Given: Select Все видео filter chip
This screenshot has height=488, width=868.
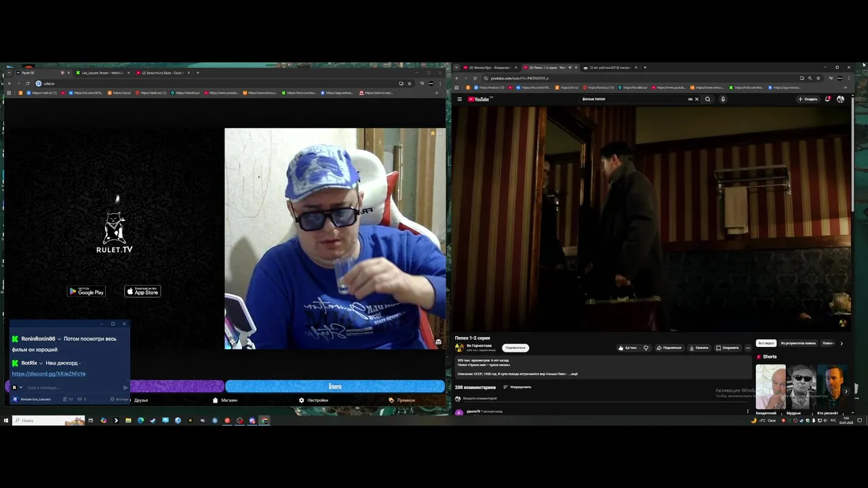Looking at the screenshot, I should point(766,343).
